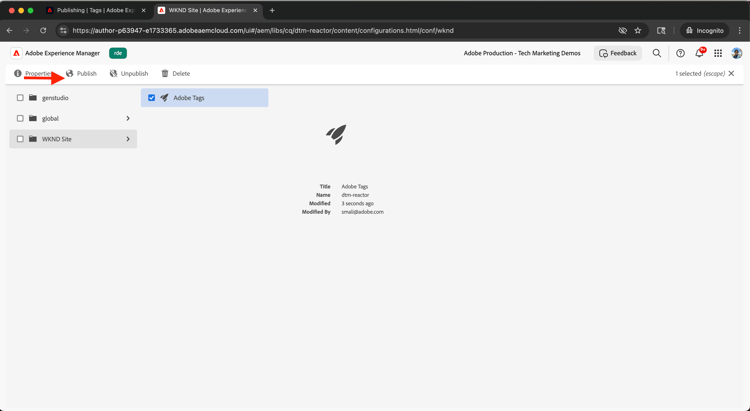This screenshot has width=750, height=411.
Task: Click the Unpublish action in toolbar
Action: pos(129,73)
